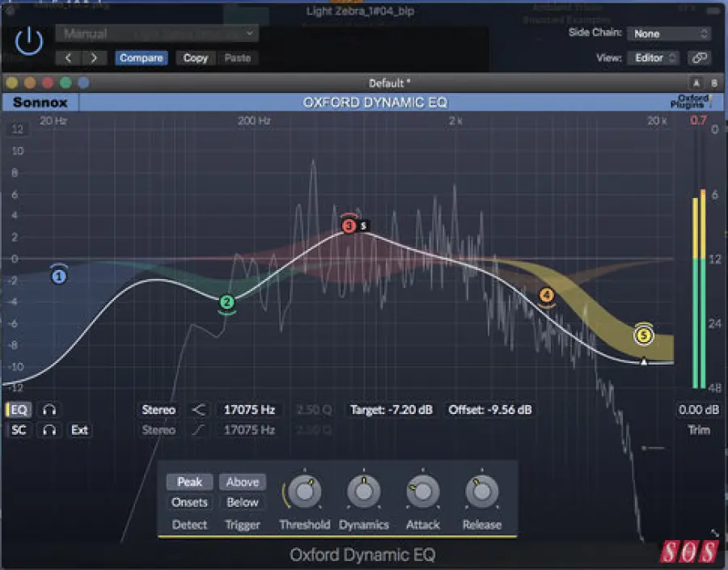The image size is (728, 570).
Task: Go to the previous preset with left arrow
Action: click(x=68, y=57)
